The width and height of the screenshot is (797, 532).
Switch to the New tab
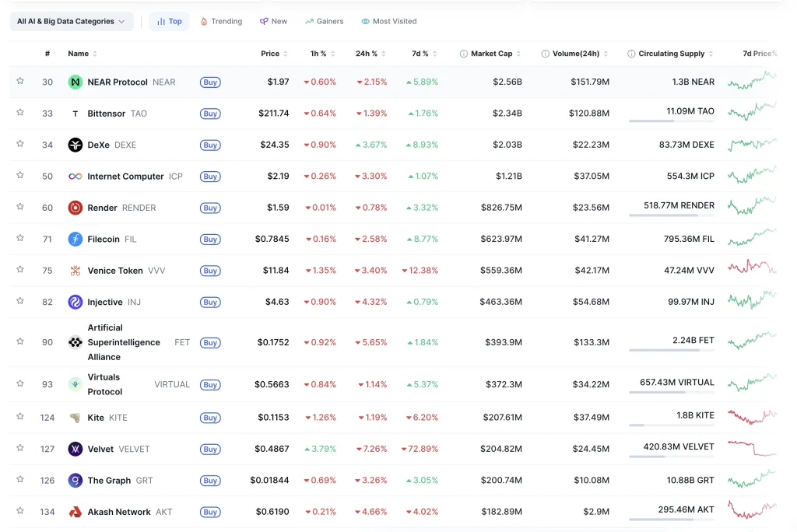click(x=273, y=21)
